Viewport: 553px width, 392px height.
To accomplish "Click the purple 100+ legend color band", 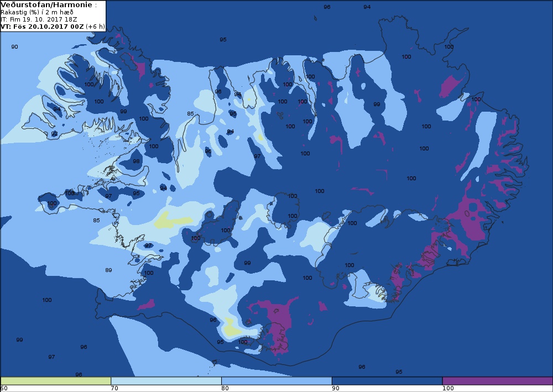I will (497, 381).
